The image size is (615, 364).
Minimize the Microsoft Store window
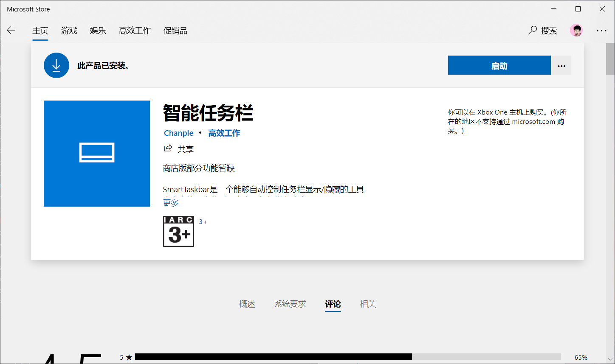[x=554, y=9]
